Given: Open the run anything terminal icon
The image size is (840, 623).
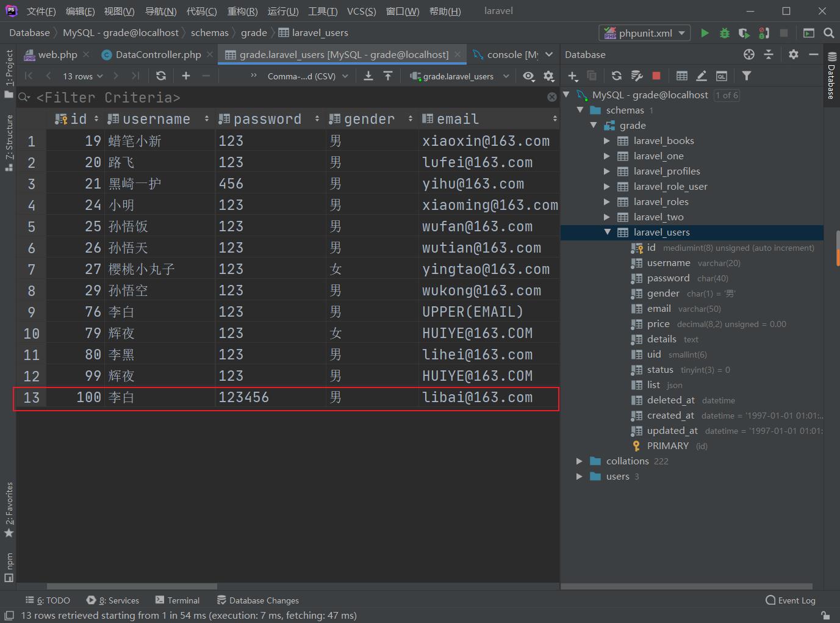Looking at the screenshot, I should click(809, 33).
